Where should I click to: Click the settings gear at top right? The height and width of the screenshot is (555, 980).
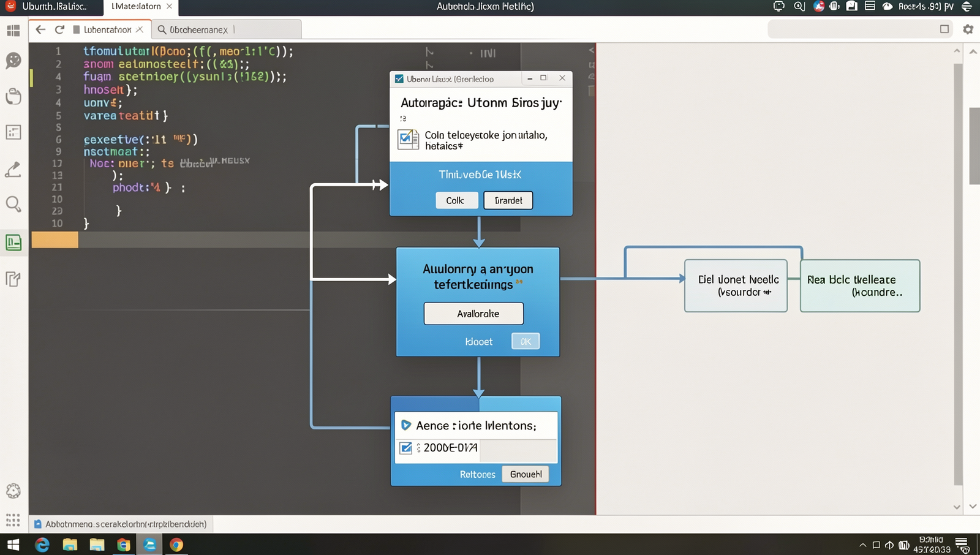tap(968, 29)
